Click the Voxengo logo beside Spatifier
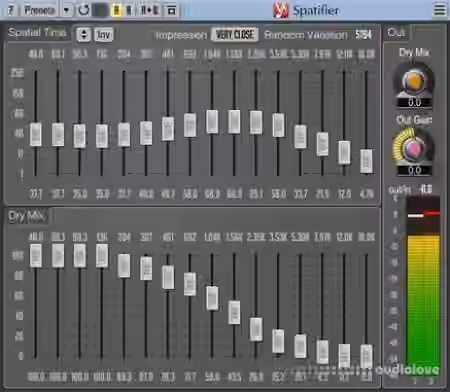Screen dimensions: 450x392 280,10
